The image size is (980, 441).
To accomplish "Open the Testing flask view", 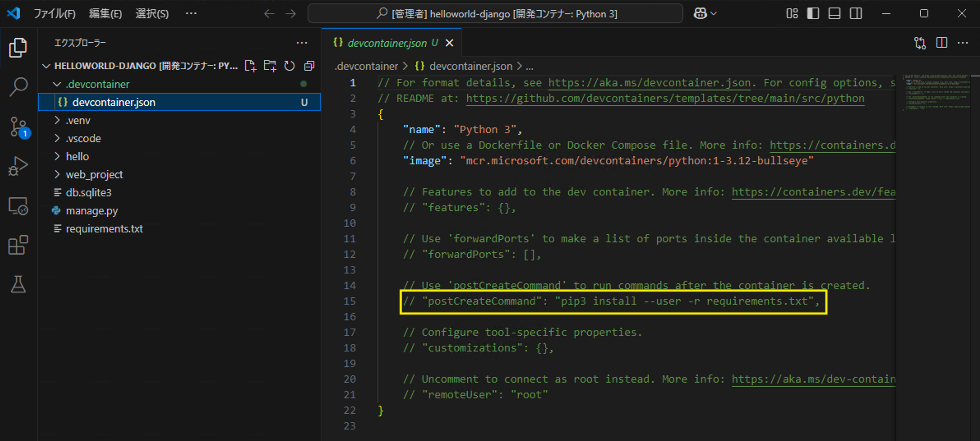I will click(18, 284).
